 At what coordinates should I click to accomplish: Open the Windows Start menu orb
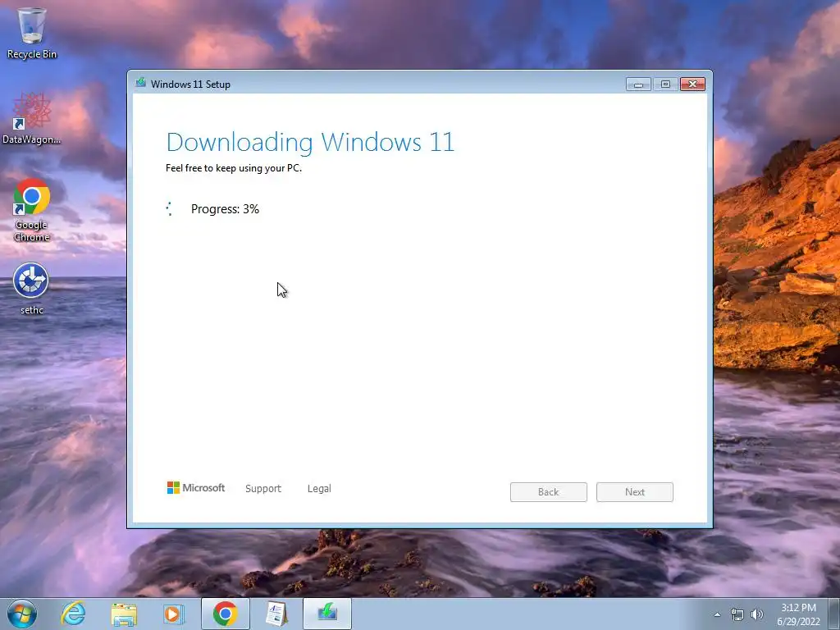[x=22, y=614]
